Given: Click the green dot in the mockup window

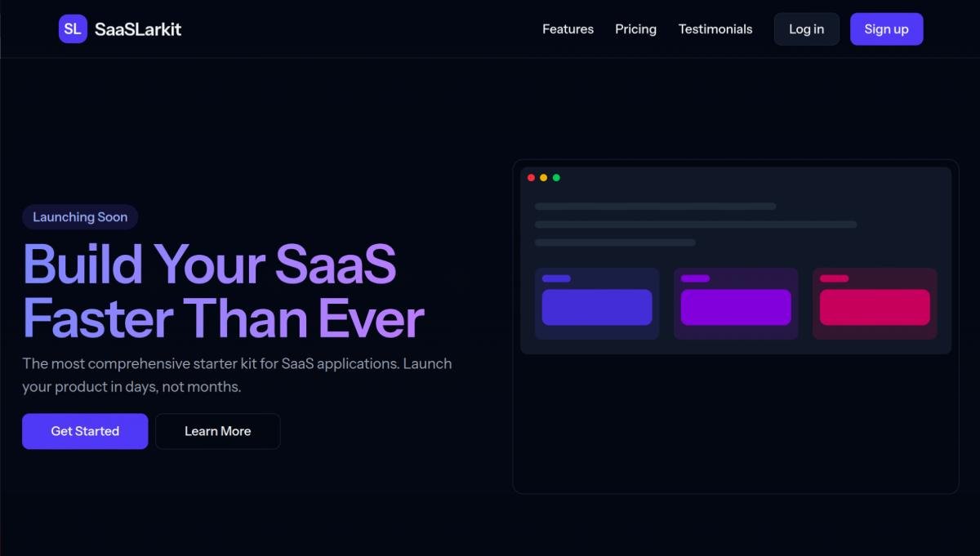Looking at the screenshot, I should pyautogui.click(x=556, y=178).
